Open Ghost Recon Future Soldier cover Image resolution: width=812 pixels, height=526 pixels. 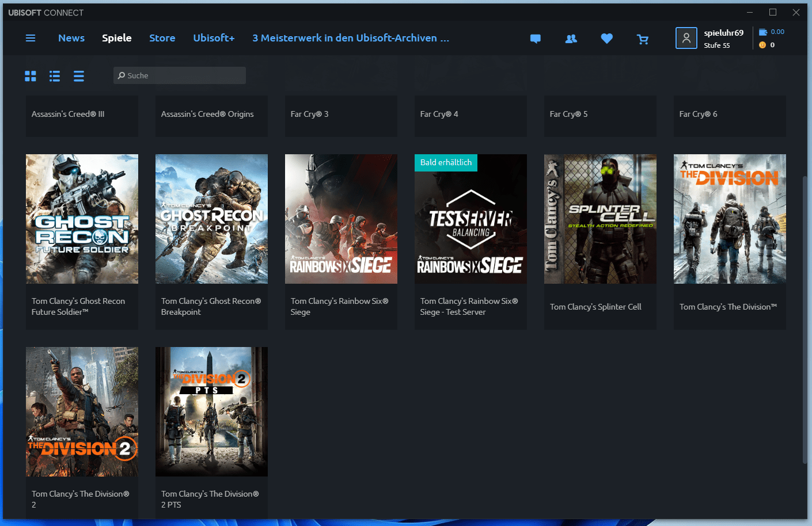tap(82, 219)
